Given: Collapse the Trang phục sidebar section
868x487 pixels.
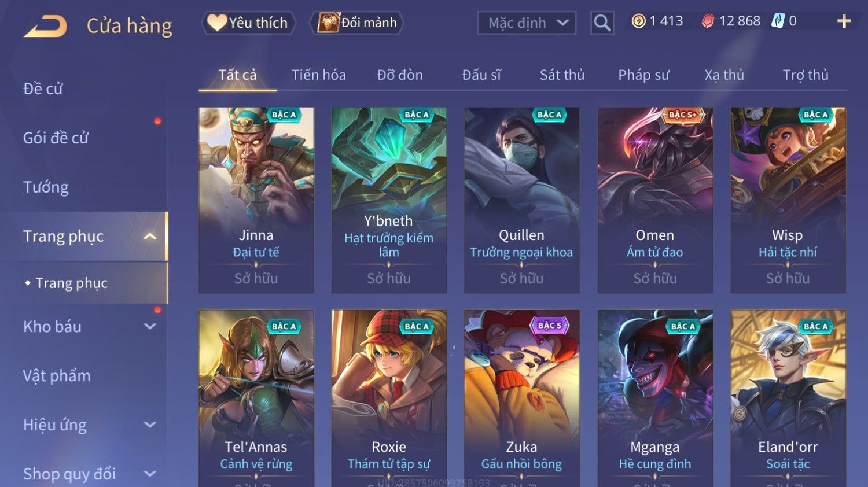Looking at the screenshot, I should 150,236.
